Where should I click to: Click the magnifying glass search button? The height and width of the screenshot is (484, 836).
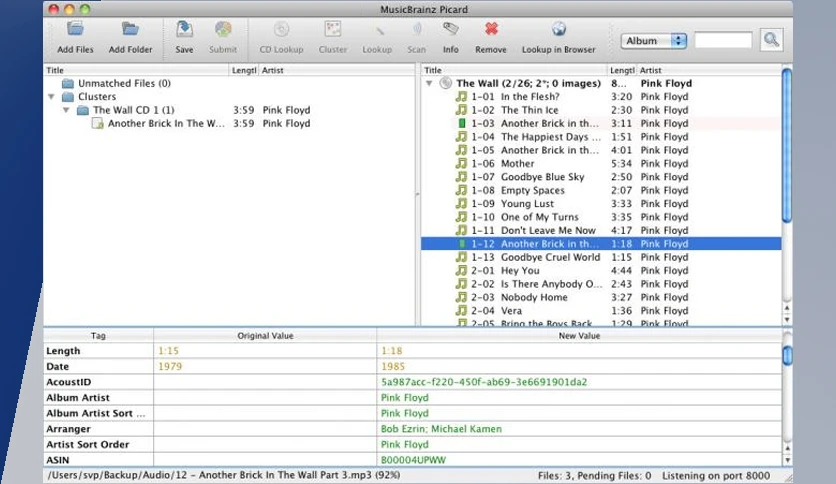pyautogui.click(x=771, y=40)
